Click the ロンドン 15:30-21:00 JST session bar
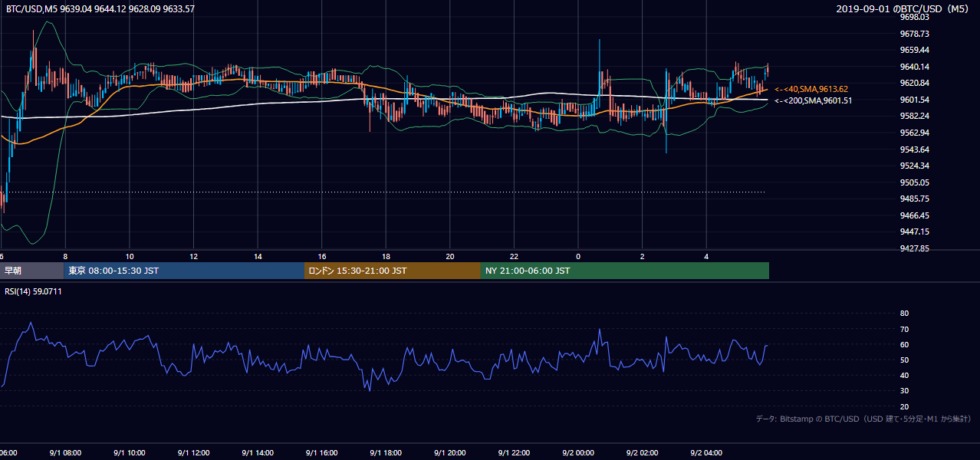 click(x=393, y=271)
